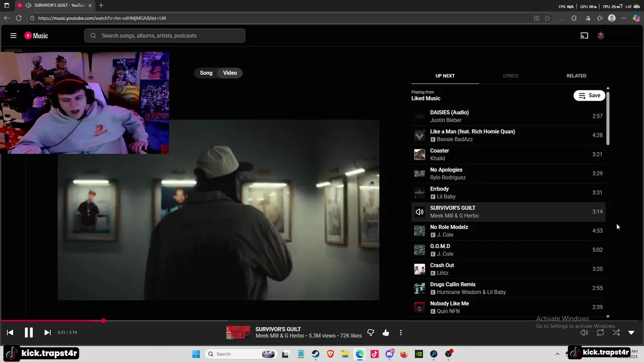Click the Crash Out thumbnail
This screenshot has width=644, height=362.
point(420,269)
